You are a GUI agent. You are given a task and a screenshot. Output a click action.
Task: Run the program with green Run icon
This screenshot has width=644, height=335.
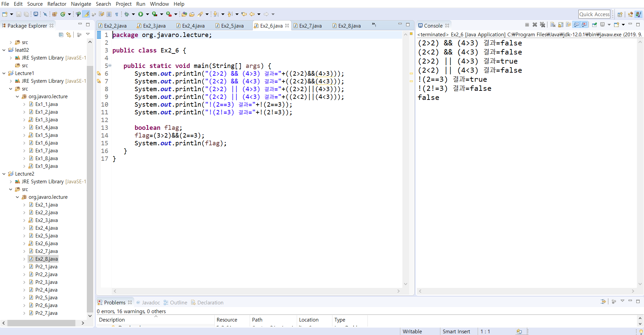pos(141,14)
